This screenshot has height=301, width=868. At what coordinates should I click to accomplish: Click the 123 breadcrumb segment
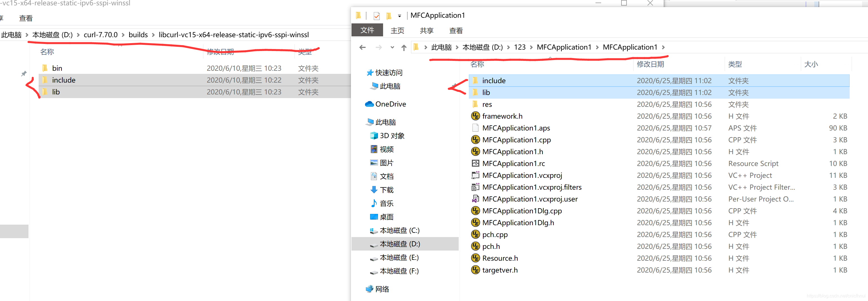tap(520, 47)
